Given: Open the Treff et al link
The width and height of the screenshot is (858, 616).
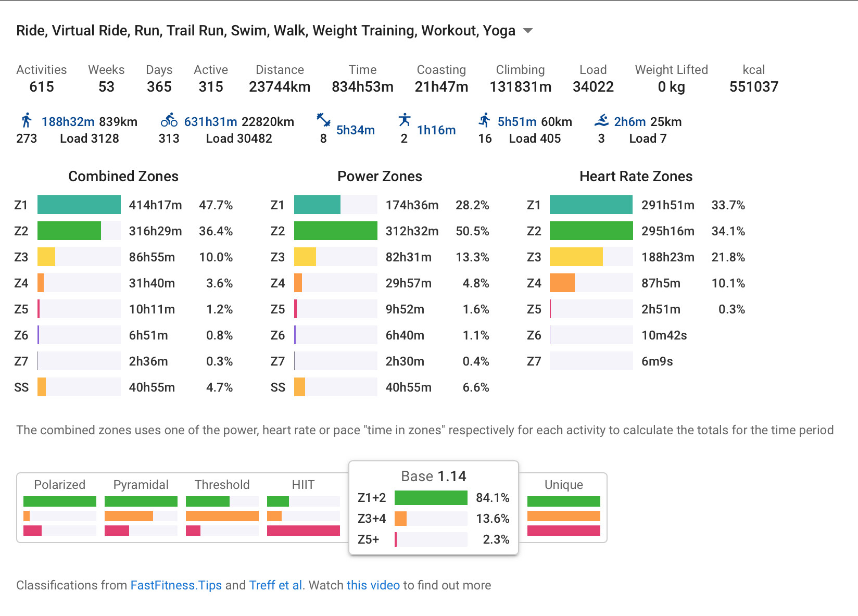Looking at the screenshot, I should (x=275, y=585).
